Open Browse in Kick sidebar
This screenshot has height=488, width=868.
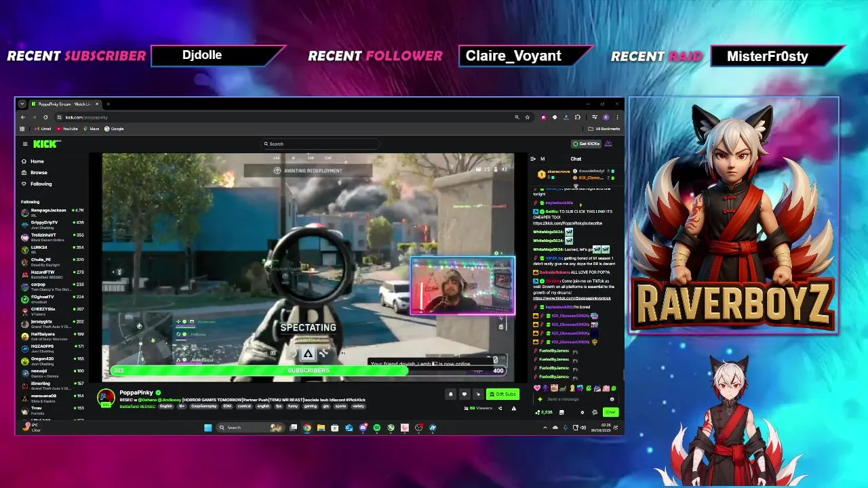coord(34,172)
